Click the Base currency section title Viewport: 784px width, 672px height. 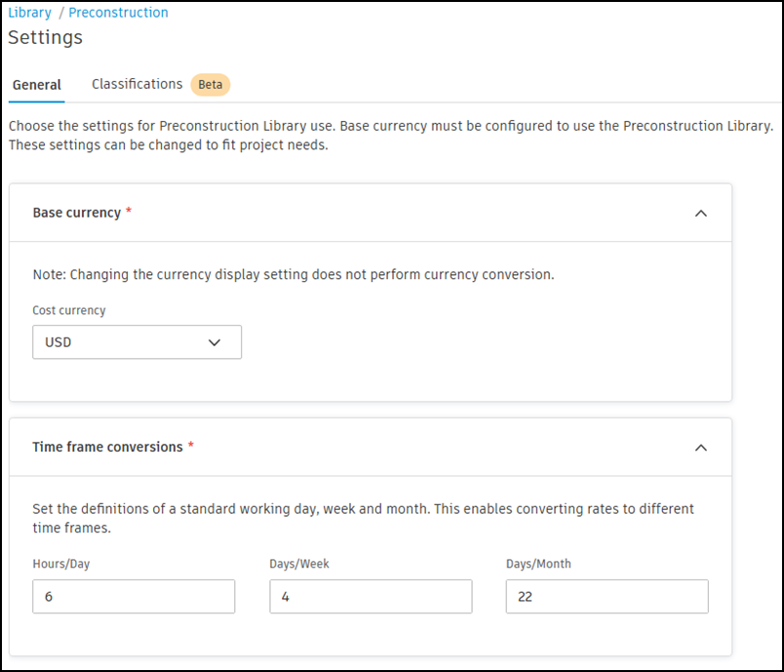77,213
